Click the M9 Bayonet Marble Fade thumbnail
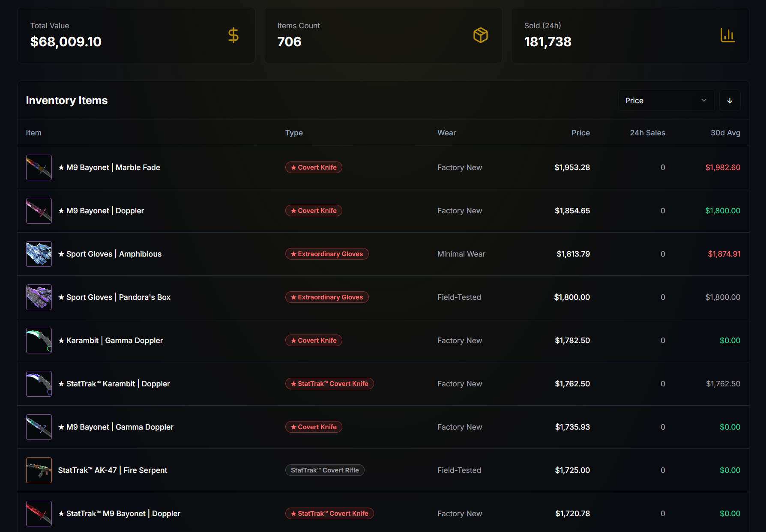 (39, 167)
